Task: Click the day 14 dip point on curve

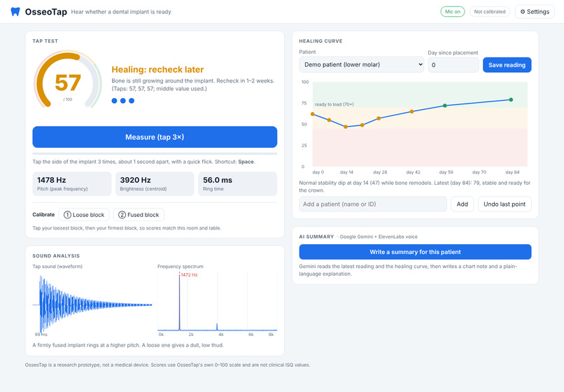Action: (x=346, y=127)
